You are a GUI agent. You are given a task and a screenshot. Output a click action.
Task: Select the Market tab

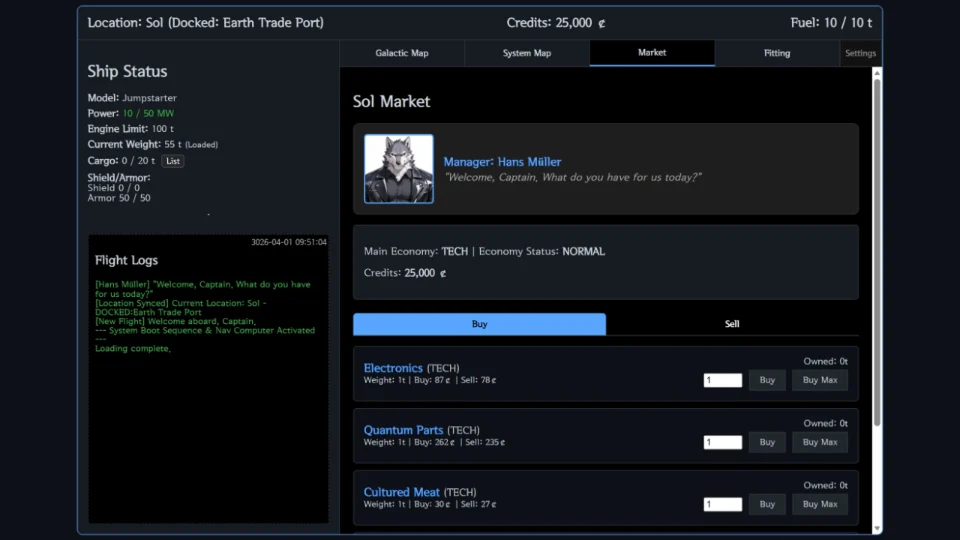tap(651, 53)
